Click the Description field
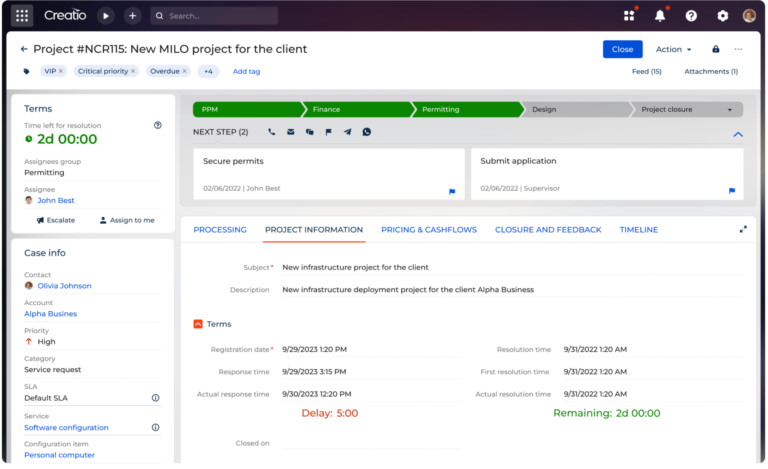Viewport: 768px width, 469px height. (x=512, y=290)
